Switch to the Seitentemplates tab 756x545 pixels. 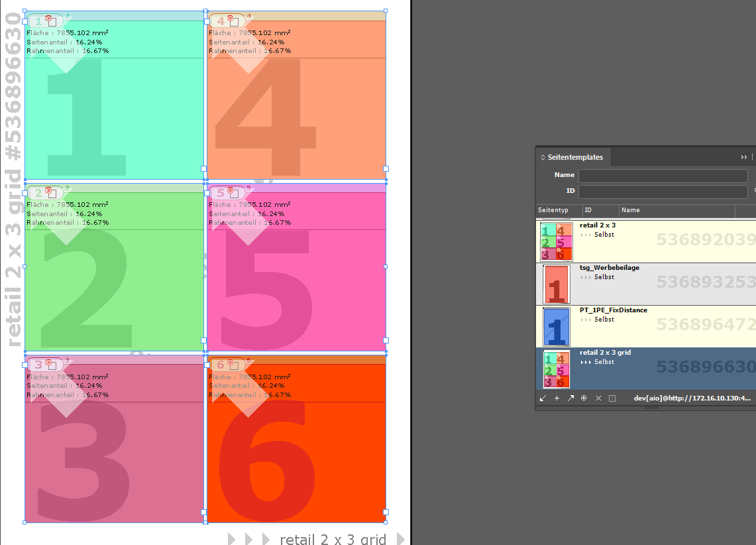pos(572,157)
